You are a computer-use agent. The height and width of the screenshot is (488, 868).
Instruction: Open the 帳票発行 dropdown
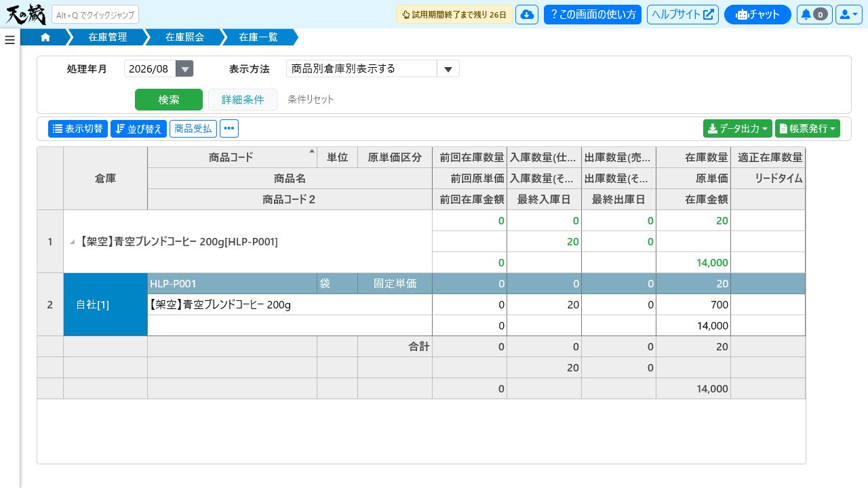pos(808,128)
